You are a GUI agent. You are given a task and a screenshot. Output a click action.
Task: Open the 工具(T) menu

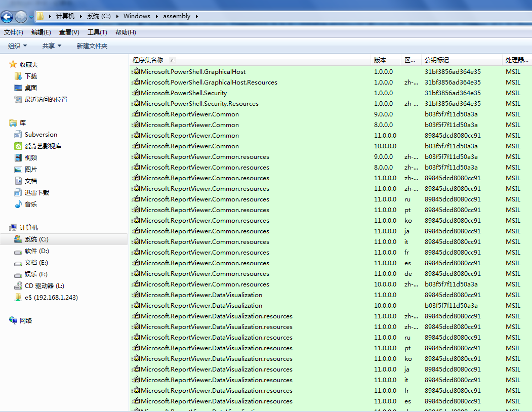click(97, 32)
